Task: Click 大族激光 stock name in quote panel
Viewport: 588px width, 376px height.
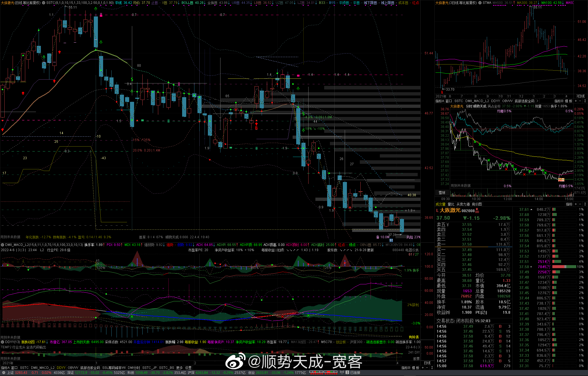Action: click(x=450, y=210)
